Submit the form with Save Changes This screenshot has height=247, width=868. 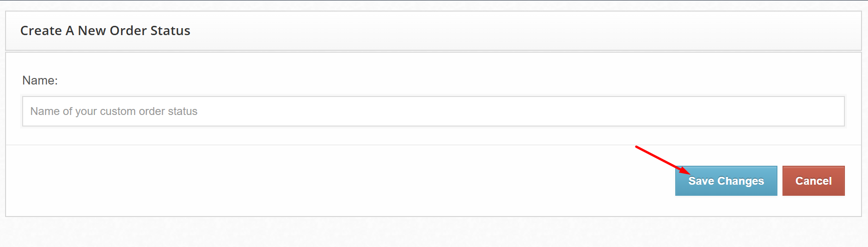(x=726, y=181)
